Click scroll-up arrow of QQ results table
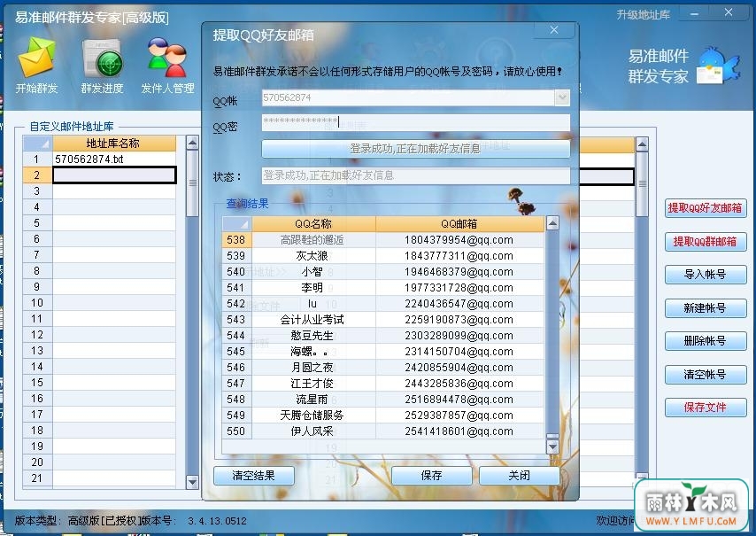The width and height of the screenshot is (756, 536). (552, 223)
